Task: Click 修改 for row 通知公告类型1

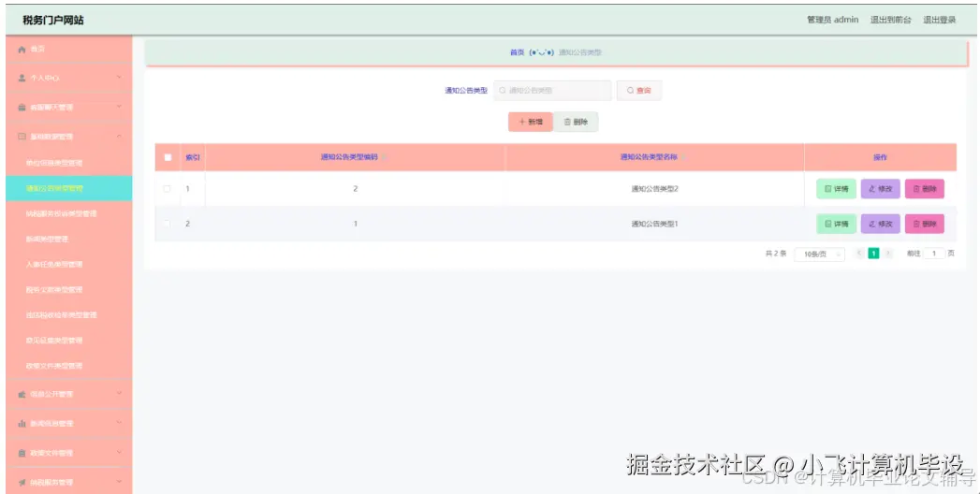Action: point(880,224)
